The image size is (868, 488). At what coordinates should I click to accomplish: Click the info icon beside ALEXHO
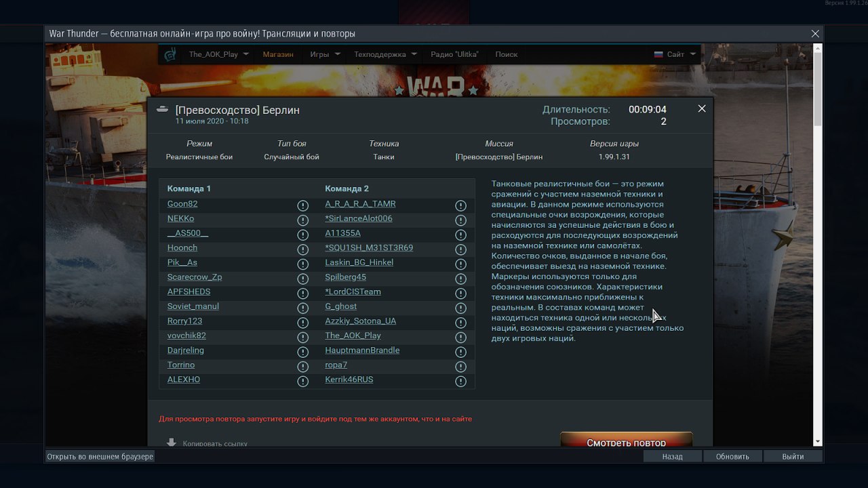[303, 382]
